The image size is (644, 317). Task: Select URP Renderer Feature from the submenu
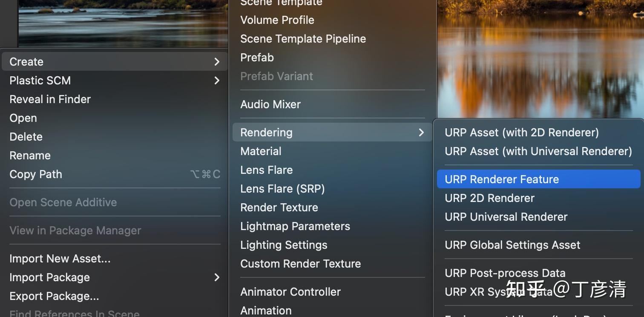(x=502, y=179)
